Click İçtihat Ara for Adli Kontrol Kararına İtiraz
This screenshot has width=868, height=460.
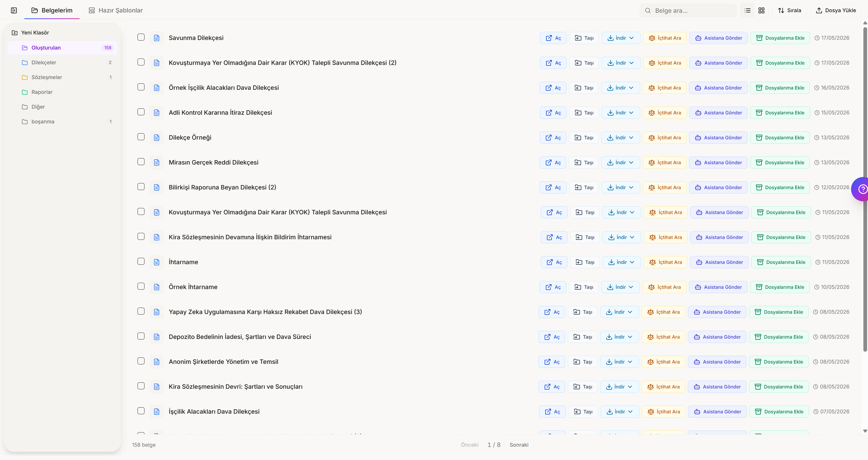[664, 113]
